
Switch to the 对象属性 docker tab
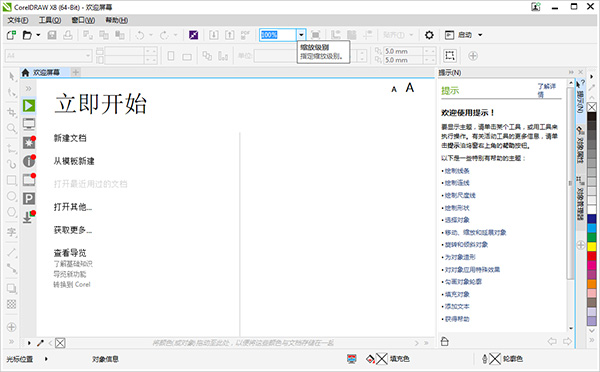pyautogui.click(x=580, y=145)
